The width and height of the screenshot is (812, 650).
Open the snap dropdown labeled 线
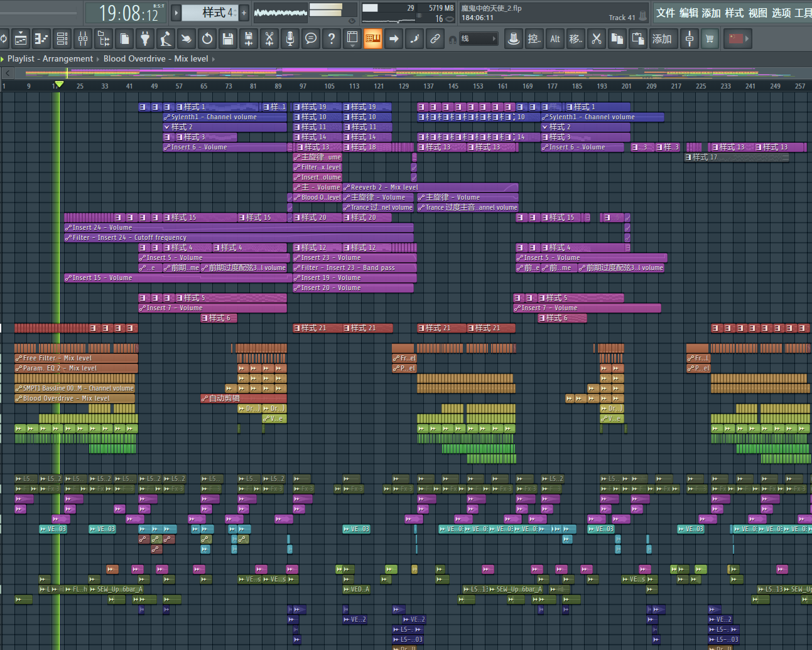click(x=479, y=39)
